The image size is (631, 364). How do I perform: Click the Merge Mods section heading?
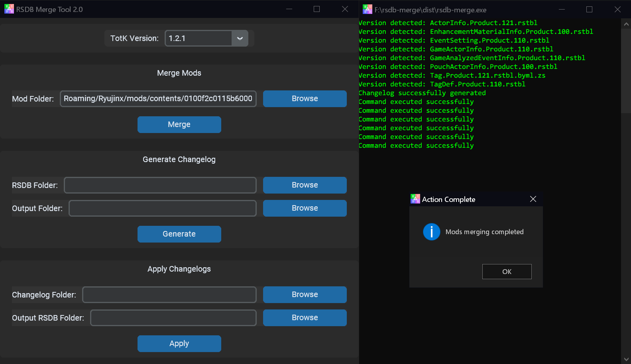179,73
